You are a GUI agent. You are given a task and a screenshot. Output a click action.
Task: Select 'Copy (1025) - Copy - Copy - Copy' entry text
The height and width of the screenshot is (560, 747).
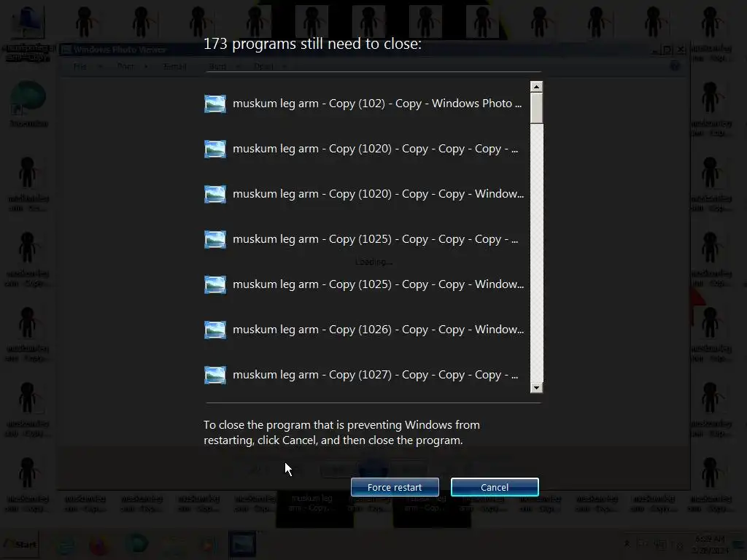click(x=375, y=239)
